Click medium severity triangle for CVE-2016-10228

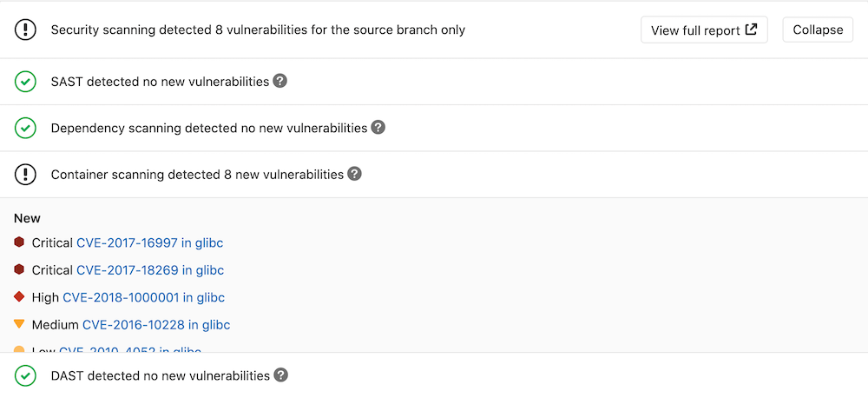19,324
